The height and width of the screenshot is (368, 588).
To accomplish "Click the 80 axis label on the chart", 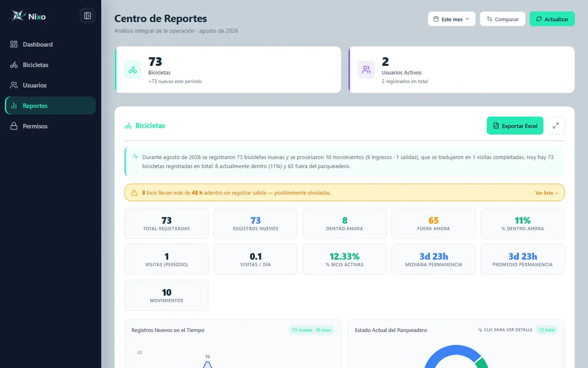I will (x=139, y=352).
